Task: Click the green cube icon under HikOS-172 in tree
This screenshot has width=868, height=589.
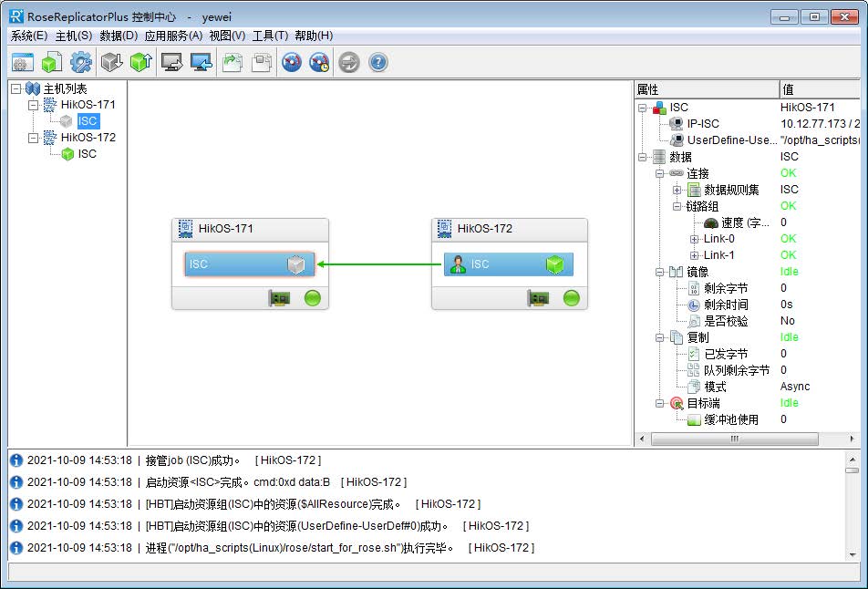Action: tap(67, 154)
